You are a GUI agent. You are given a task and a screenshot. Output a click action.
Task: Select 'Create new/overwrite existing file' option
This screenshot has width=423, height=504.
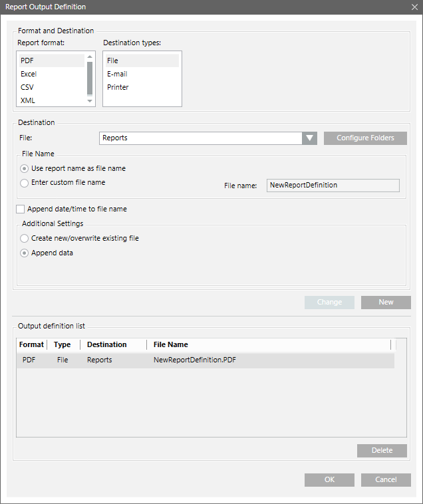coord(25,238)
